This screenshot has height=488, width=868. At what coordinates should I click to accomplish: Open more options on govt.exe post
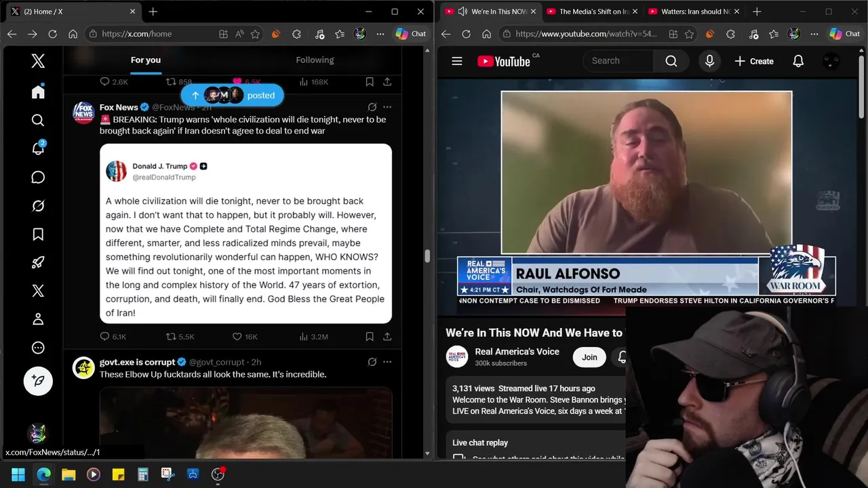[x=387, y=362]
